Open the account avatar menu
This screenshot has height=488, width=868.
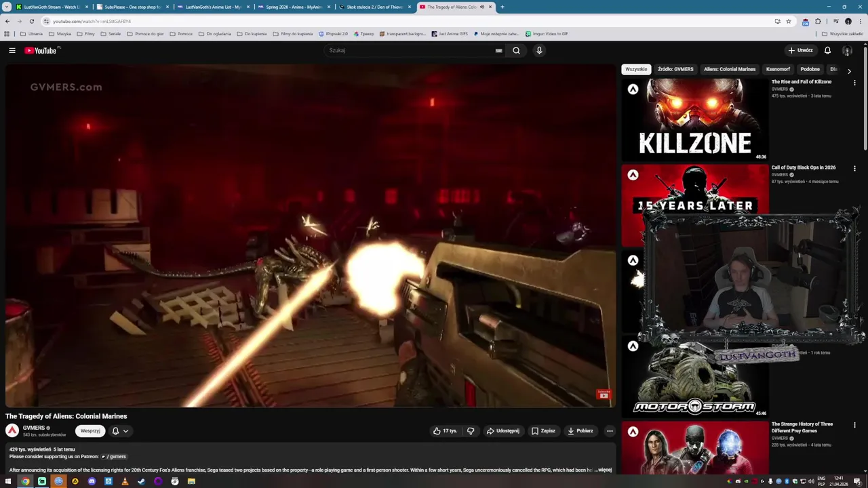coord(847,50)
